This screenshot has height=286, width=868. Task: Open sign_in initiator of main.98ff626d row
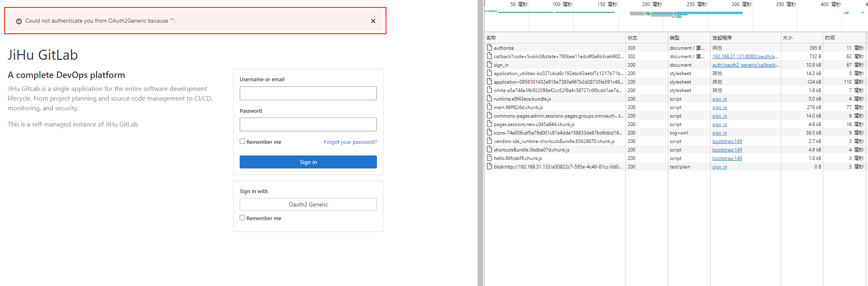click(x=719, y=107)
